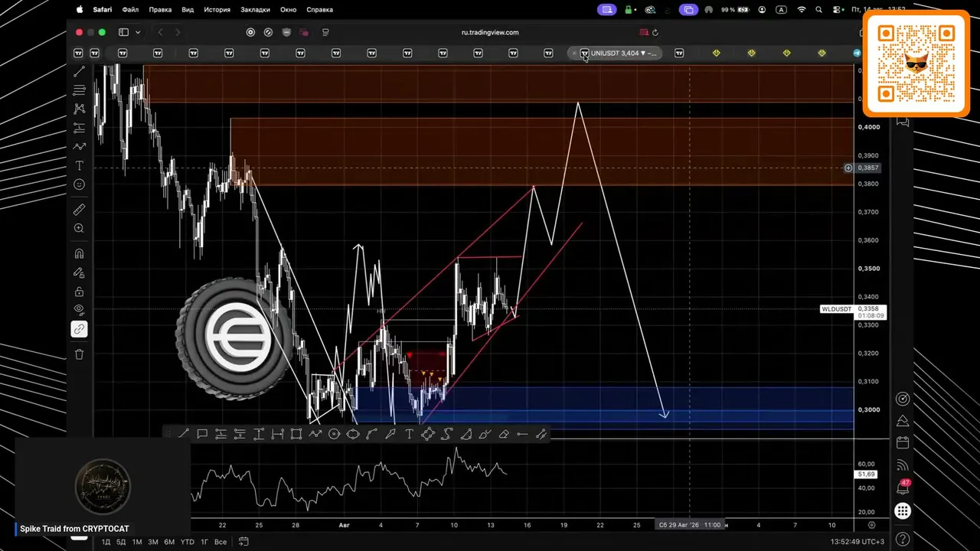Image resolution: width=980 pixels, height=551 pixels.
Task: Pick the callout comment tool in favorites bar
Action: [202, 434]
